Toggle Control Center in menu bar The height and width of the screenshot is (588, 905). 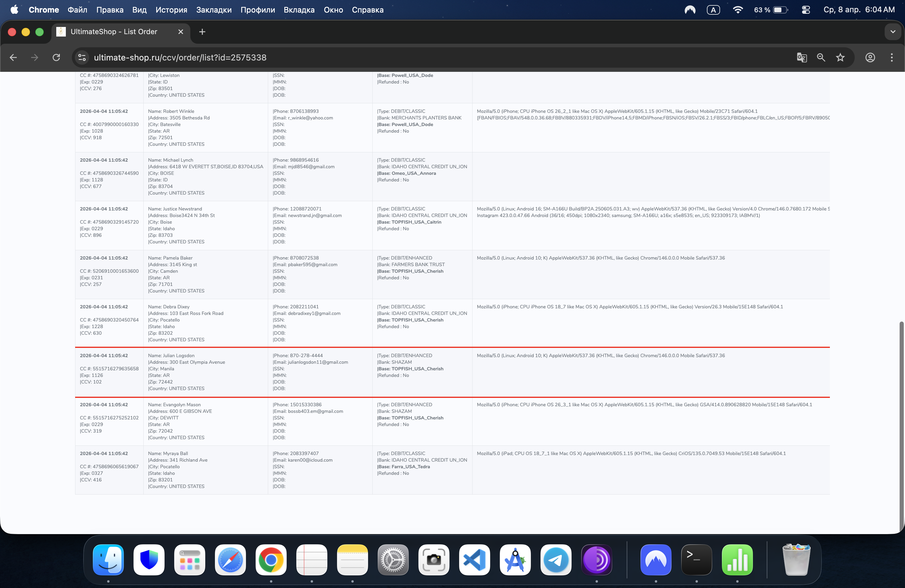[x=805, y=10]
